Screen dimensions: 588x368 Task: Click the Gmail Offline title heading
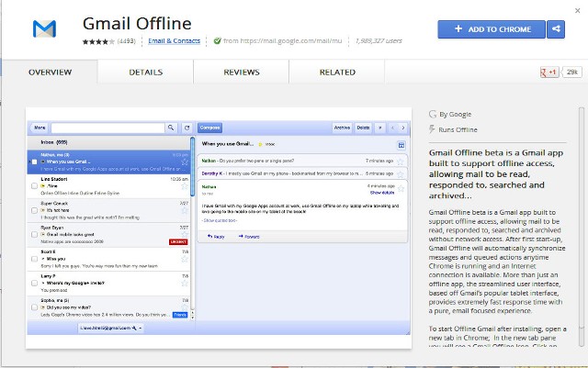(137, 23)
